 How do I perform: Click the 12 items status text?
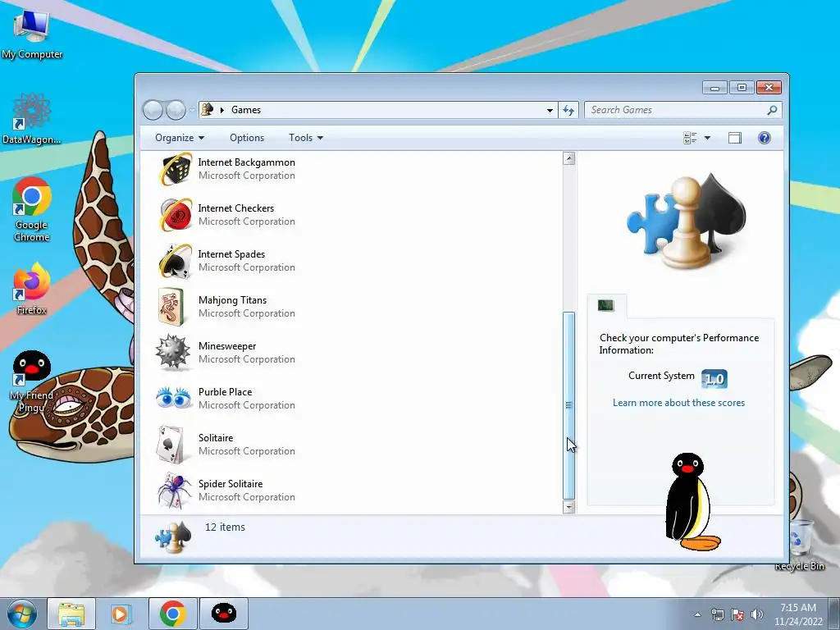(225, 527)
